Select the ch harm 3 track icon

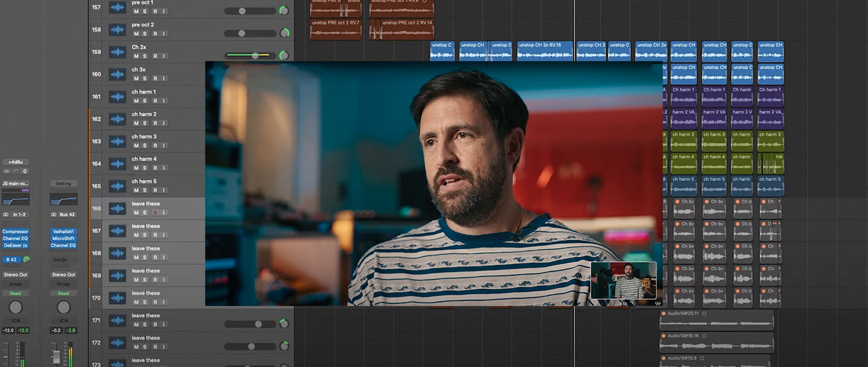pyautogui.click(x=118, y=141)
